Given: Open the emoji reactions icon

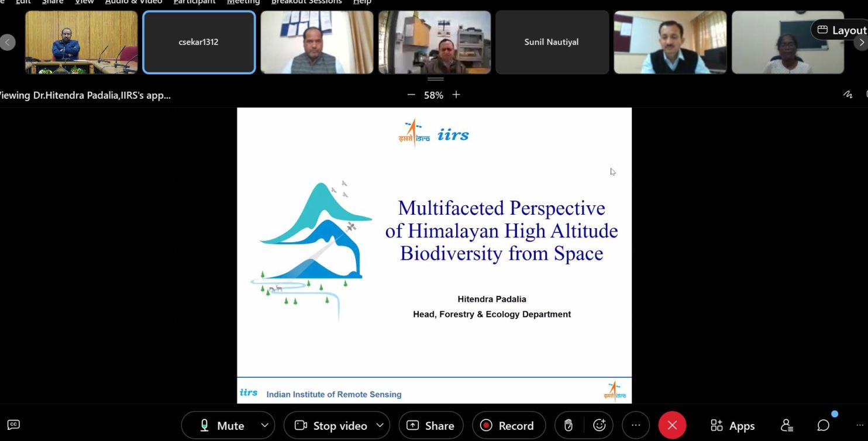Looking at the screenshot, I should (x=599, y=425).
